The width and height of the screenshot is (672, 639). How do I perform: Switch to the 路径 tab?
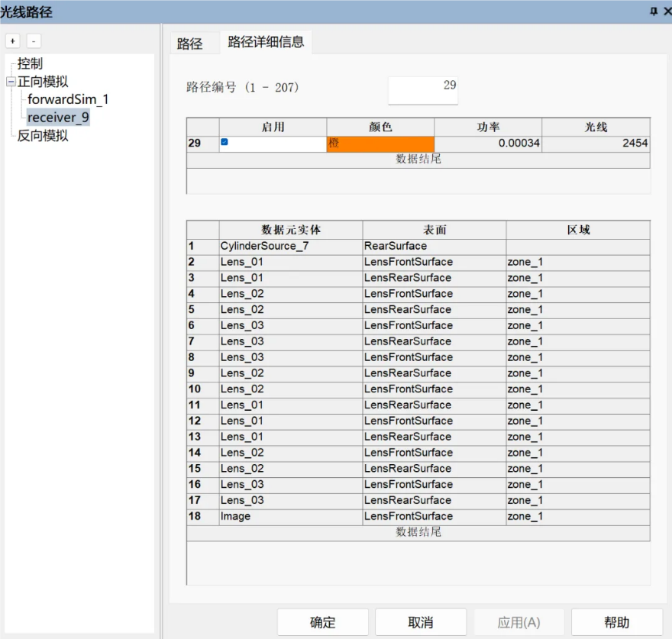190,44
